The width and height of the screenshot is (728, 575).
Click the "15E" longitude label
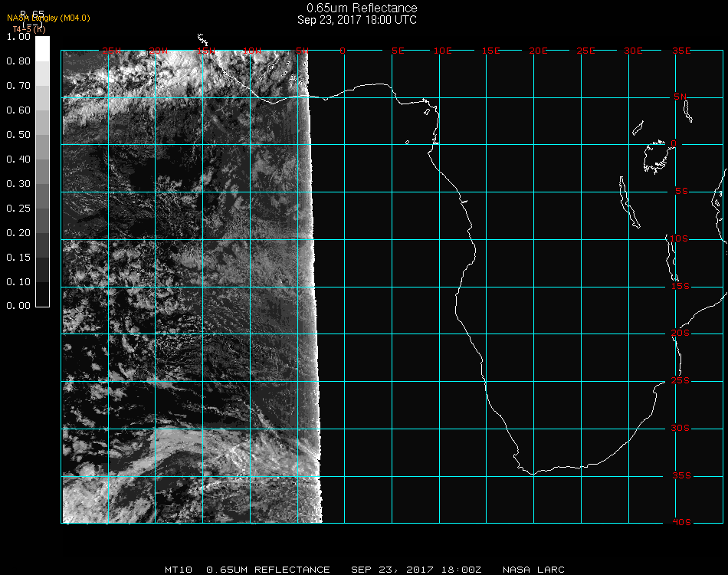(490, 51)
